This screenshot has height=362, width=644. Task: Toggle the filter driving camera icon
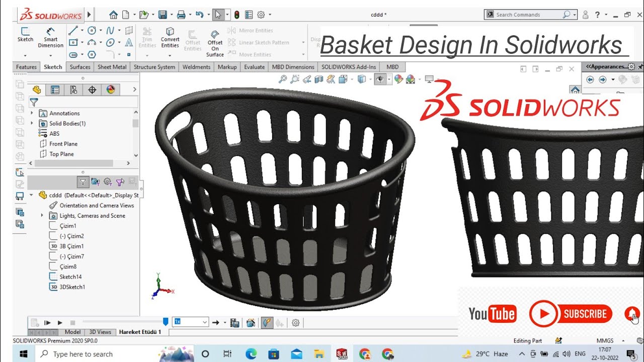coord(95,182)
